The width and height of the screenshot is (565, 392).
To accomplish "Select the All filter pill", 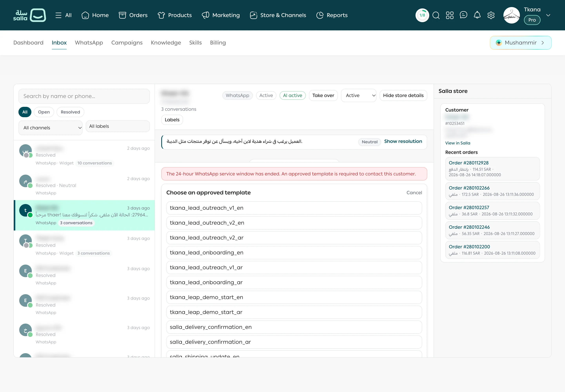I will [25, 112].
